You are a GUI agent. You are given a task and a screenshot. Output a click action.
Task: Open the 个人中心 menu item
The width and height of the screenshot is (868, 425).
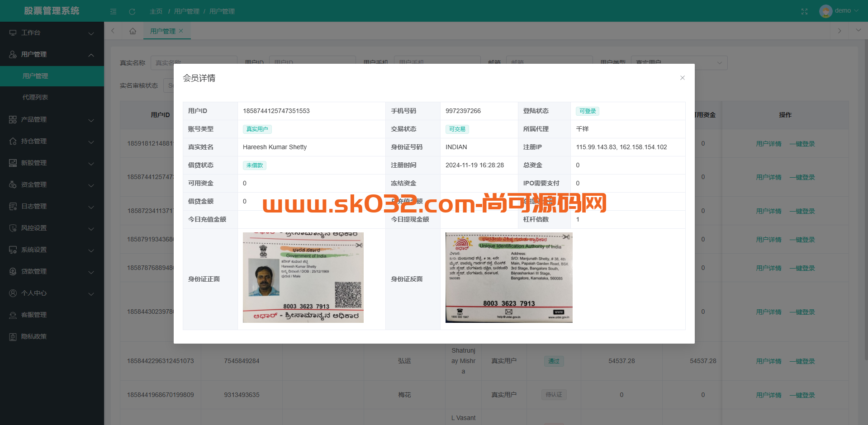tap(52, 293)
